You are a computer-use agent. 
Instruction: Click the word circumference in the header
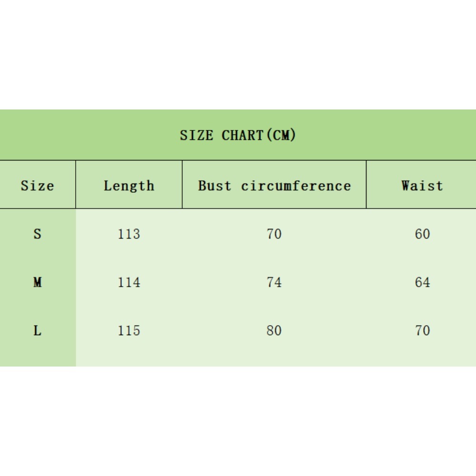(x=296, y=186)
